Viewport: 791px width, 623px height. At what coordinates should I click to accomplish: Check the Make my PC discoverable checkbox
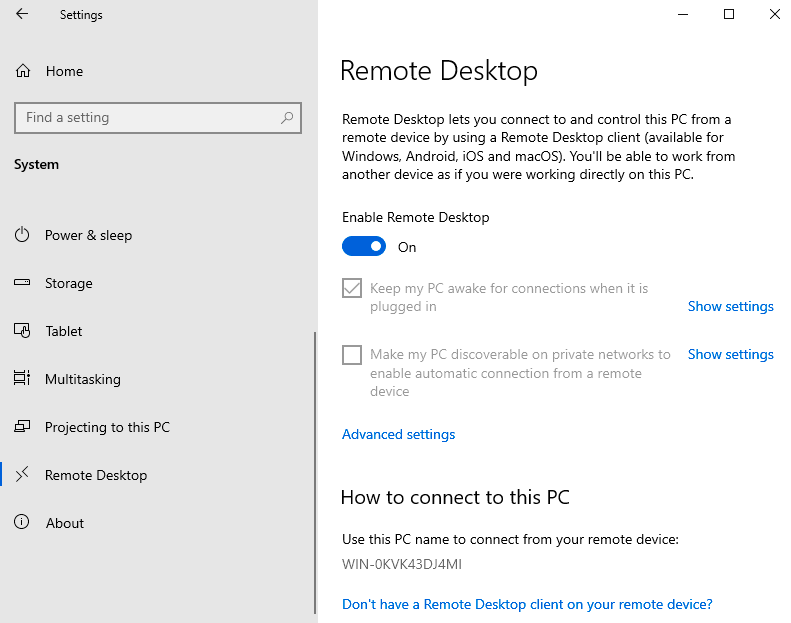coord(352,355)
